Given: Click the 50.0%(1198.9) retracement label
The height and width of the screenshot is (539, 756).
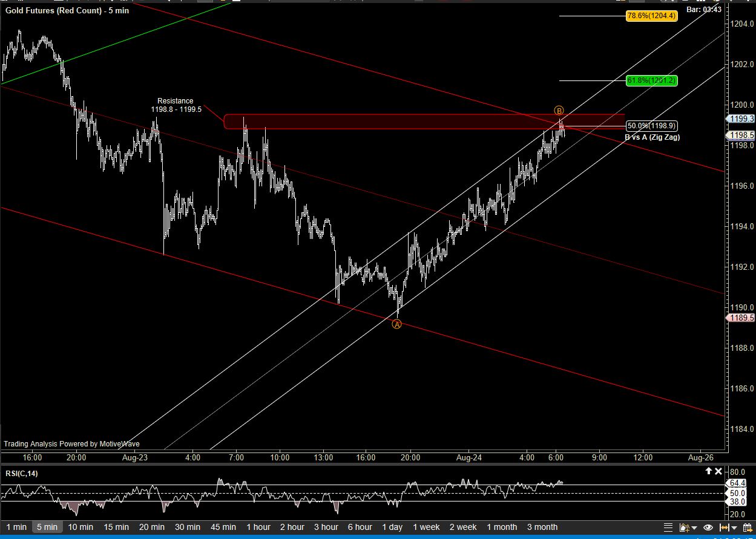Looking at the screenshot, I should point(651,126).
